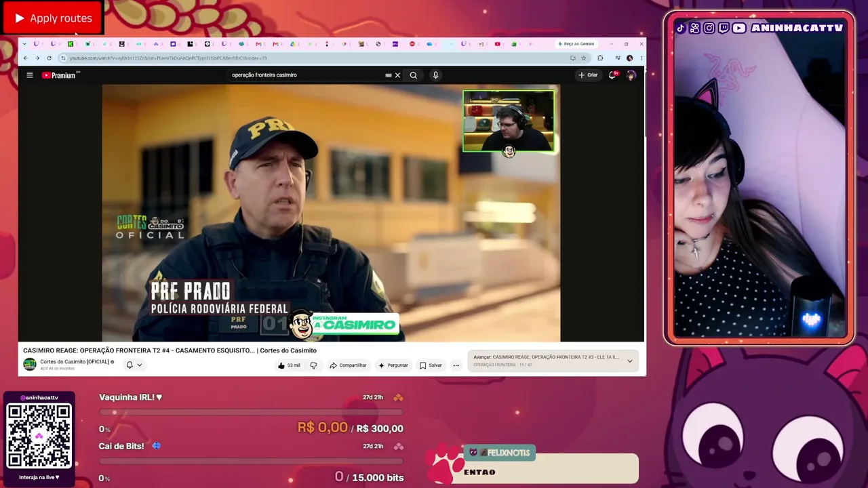Share the video via Compartilhar
The width and height of the screenshot is (868, 488).
[348, 365]
